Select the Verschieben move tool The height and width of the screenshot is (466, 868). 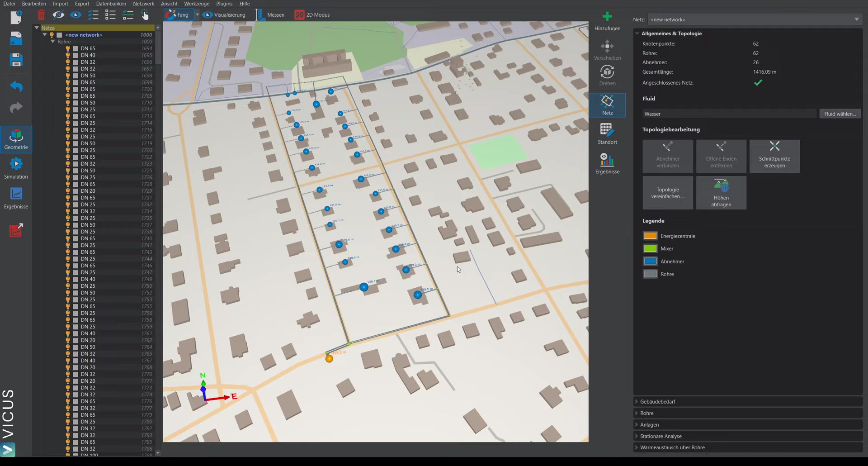coord(607,50)
